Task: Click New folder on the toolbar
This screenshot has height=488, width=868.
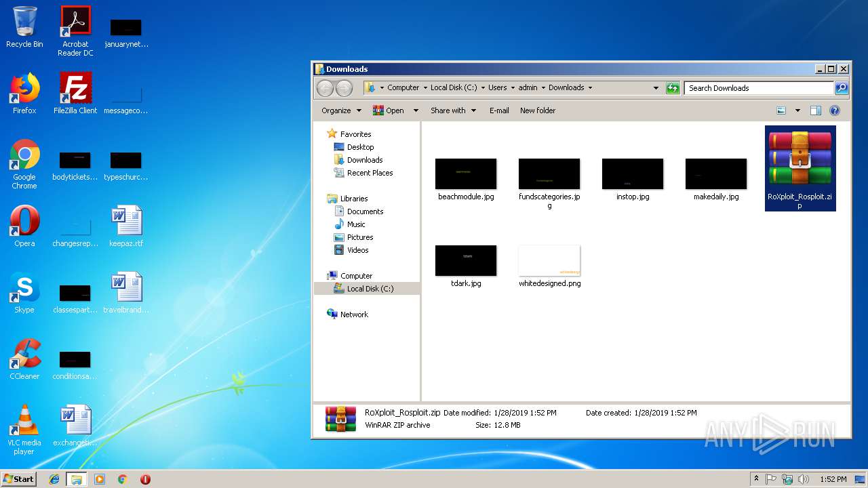Action: pos(538,110)
